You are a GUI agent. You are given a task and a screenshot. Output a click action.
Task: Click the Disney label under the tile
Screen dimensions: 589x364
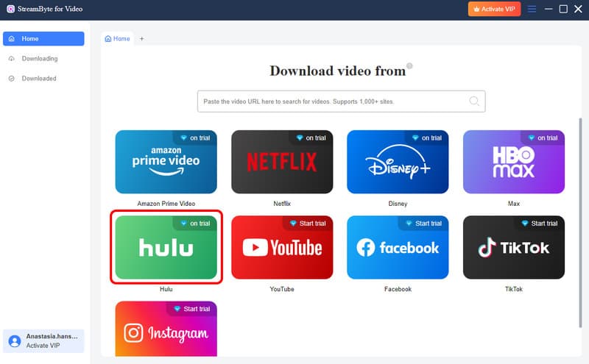click(x=398, y=204)
